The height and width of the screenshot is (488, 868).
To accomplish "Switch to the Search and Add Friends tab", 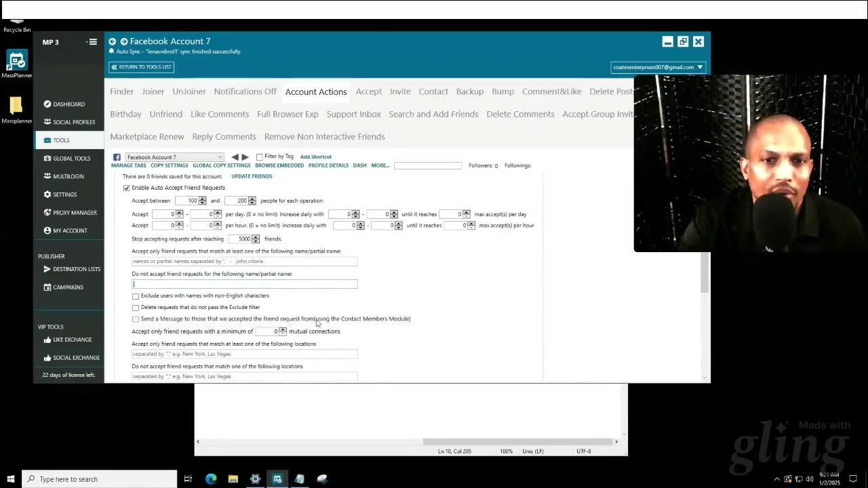I will pyautogui.click(x=433, y=114).
